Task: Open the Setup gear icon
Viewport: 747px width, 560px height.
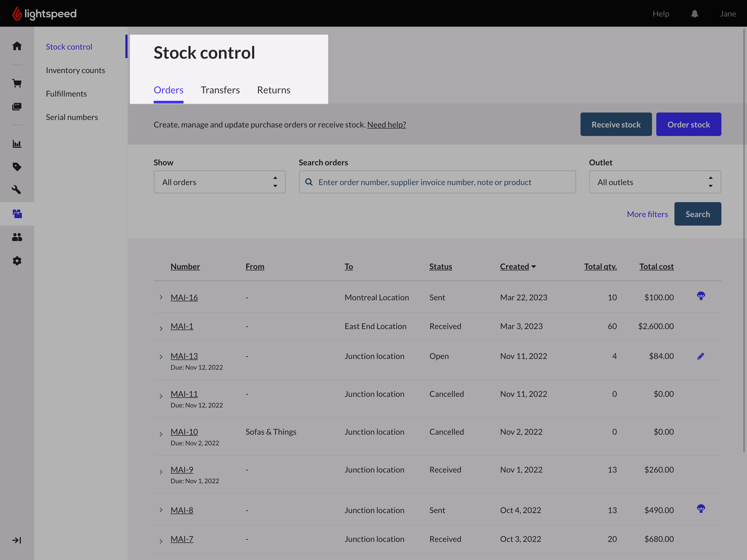Action: [x=17, y=261]
